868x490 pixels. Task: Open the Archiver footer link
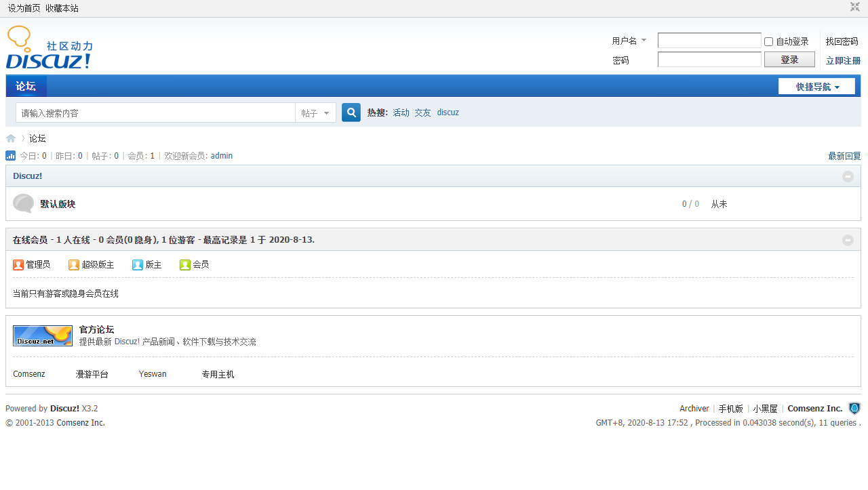click(x=694, y=409)
